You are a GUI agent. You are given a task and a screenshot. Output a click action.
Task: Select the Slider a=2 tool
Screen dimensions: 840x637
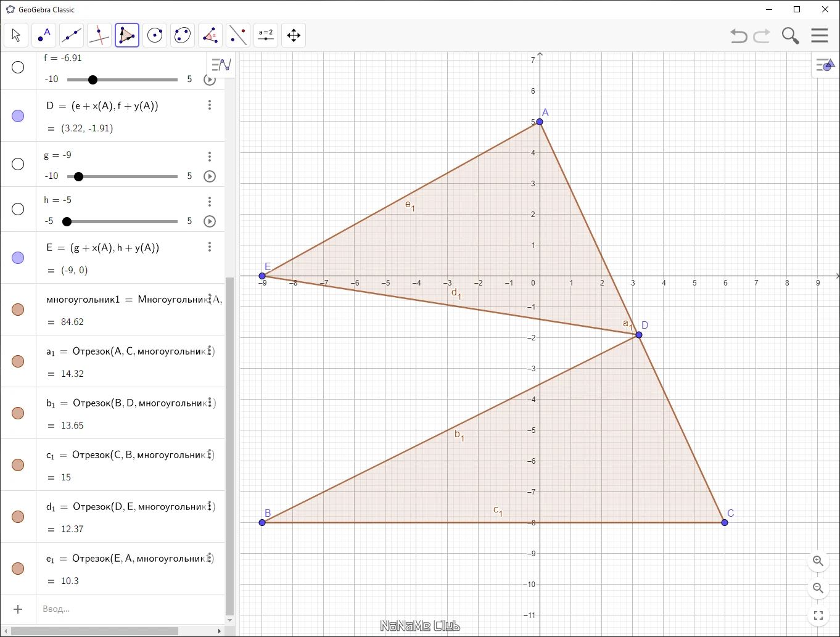tap(266, 35)
